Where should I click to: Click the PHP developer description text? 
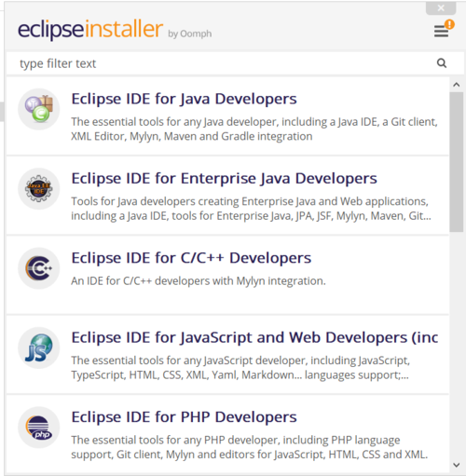(x=250, y=447)
